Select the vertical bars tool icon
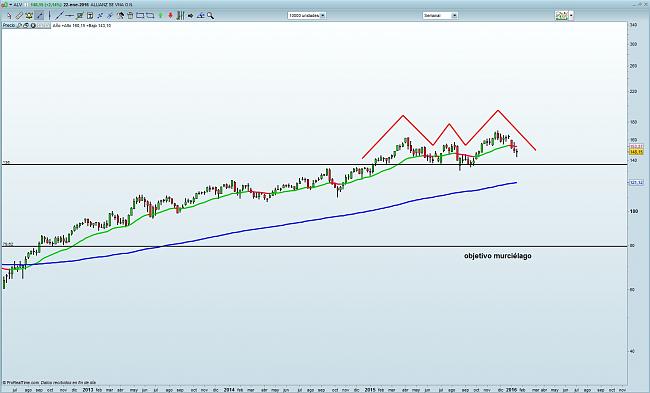This screenshot has height=393, width=650. coord(180,16)
